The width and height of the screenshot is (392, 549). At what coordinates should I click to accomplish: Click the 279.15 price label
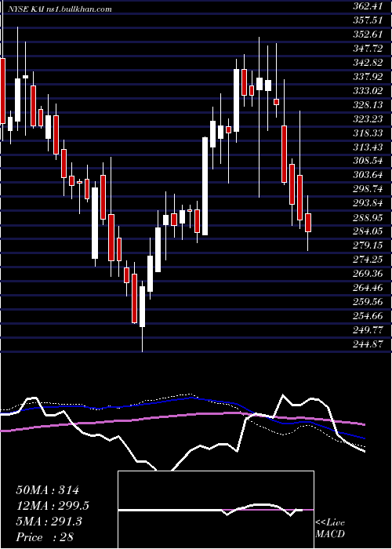coord(367,245)
